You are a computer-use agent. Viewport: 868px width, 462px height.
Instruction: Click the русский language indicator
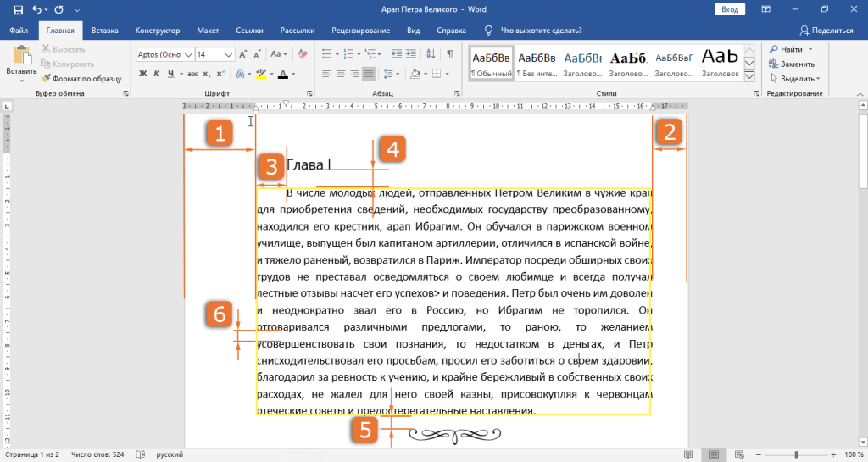click(170, 454)
